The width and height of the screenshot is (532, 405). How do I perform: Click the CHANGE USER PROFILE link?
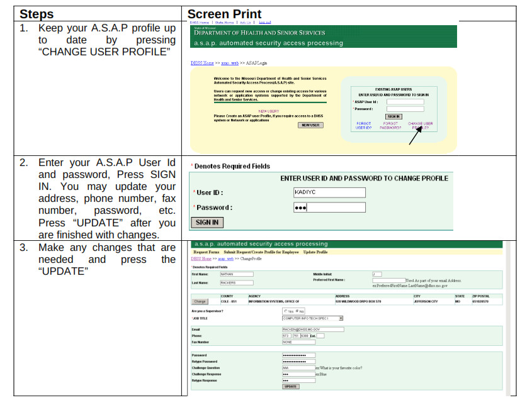pyautogui.click(x=420, y=125)
